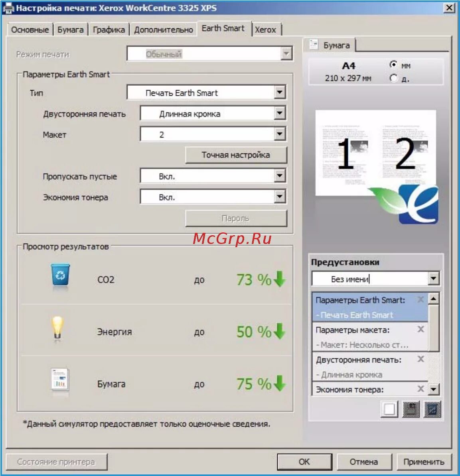Open the Макет dropdown showing 2
This screenshot has width=460, height=476.
tap(213, 134)
